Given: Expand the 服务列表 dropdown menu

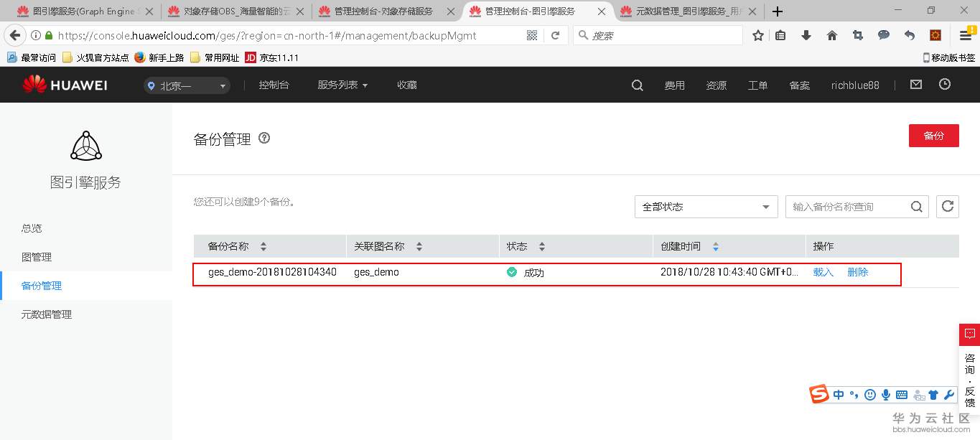Looking at the screenshot, I should point(342,85).
